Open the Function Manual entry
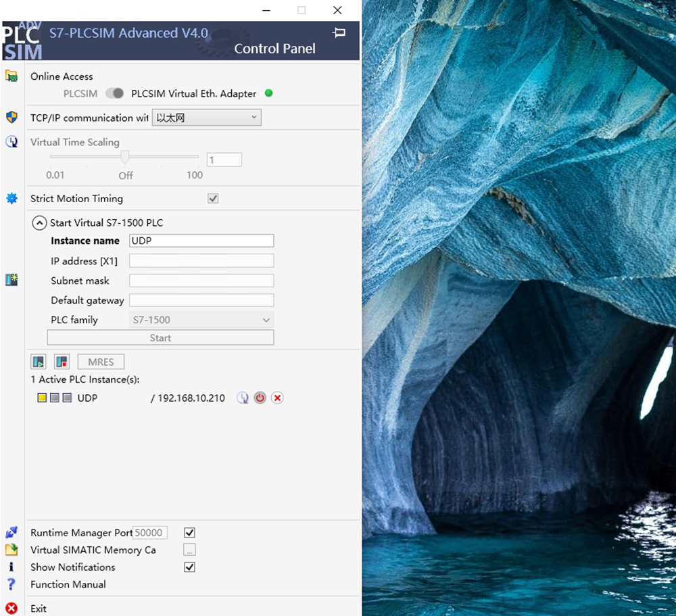The width and height of the screenshot is (676, 616). point(68,584)
